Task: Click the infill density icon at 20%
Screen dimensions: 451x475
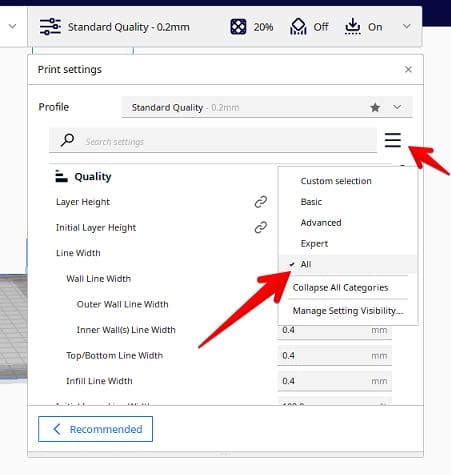Action: click(238, 27)
